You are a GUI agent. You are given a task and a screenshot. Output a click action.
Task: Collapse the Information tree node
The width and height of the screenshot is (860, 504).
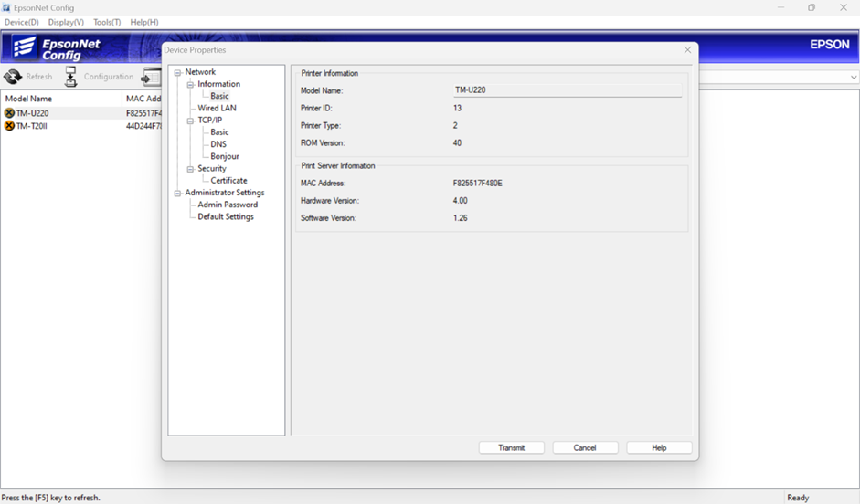pyautogui.click(x=190, y=84)
